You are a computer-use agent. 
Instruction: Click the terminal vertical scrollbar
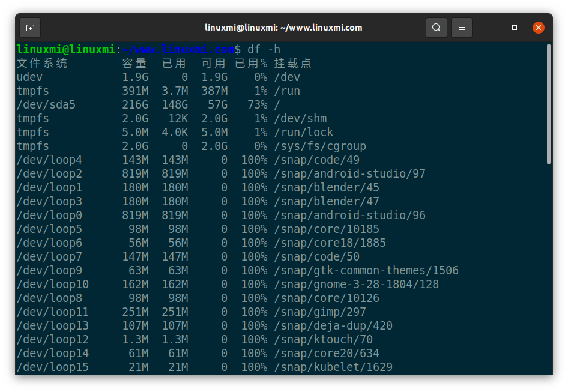click(549, 104)
